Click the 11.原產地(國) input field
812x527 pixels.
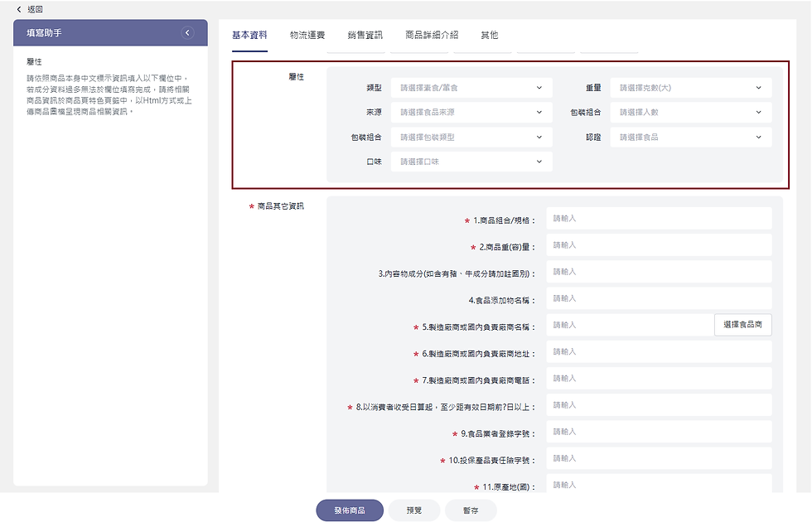[659, 484]
